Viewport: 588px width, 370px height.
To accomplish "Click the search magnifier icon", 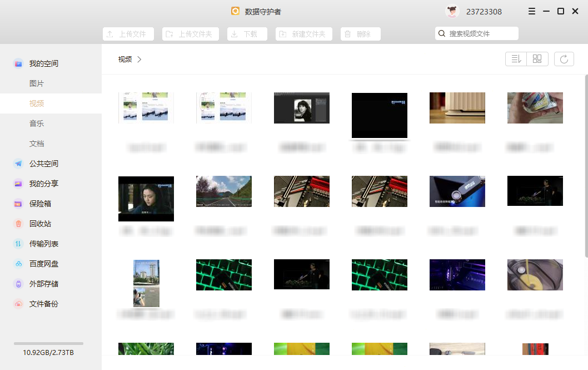I will click(x=442, y=33).
